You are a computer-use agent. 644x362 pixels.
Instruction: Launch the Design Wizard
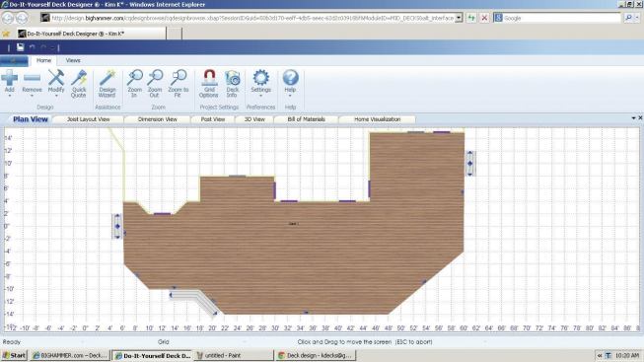click(107, 84)
